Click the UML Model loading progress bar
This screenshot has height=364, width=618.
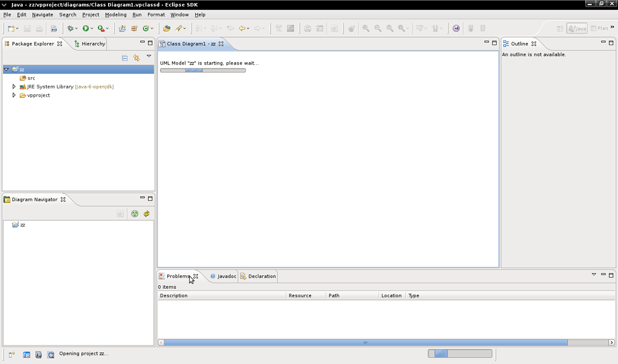point(202,70)
